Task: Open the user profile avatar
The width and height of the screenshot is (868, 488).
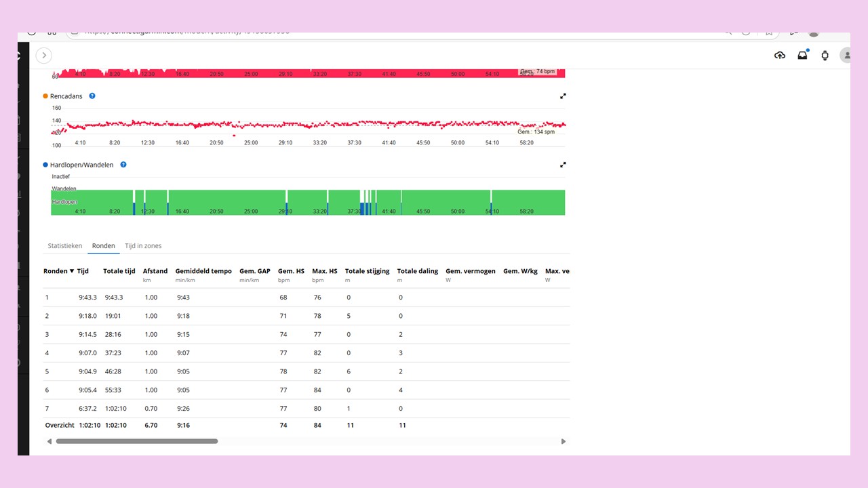Action: [845, 56]
